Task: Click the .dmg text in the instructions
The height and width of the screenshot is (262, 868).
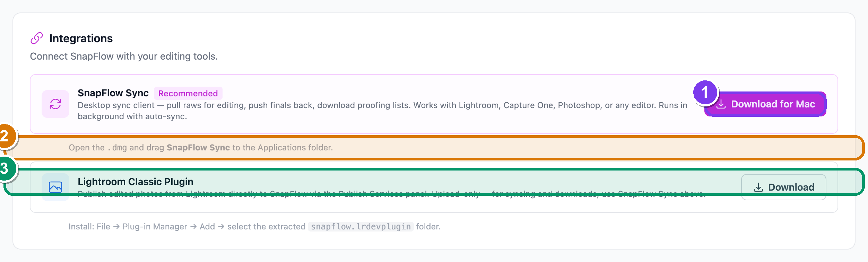Action: click(117, 148)
